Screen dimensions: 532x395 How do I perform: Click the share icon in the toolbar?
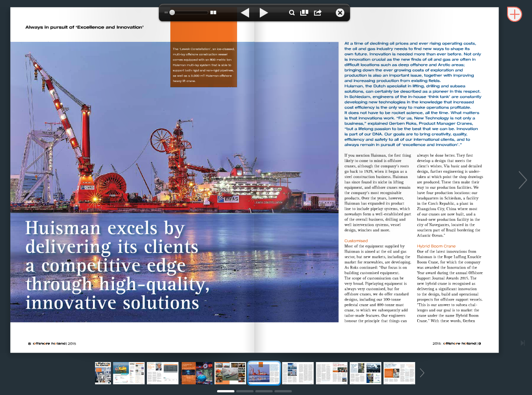(x=318, y=13)
